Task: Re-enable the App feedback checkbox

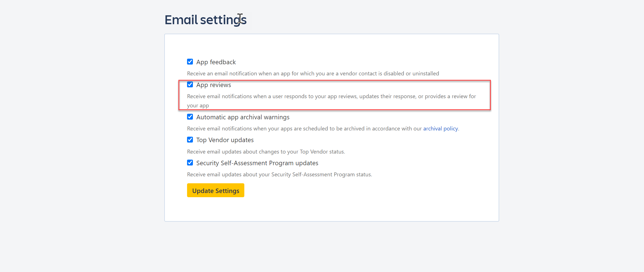Action: point(190,61)
